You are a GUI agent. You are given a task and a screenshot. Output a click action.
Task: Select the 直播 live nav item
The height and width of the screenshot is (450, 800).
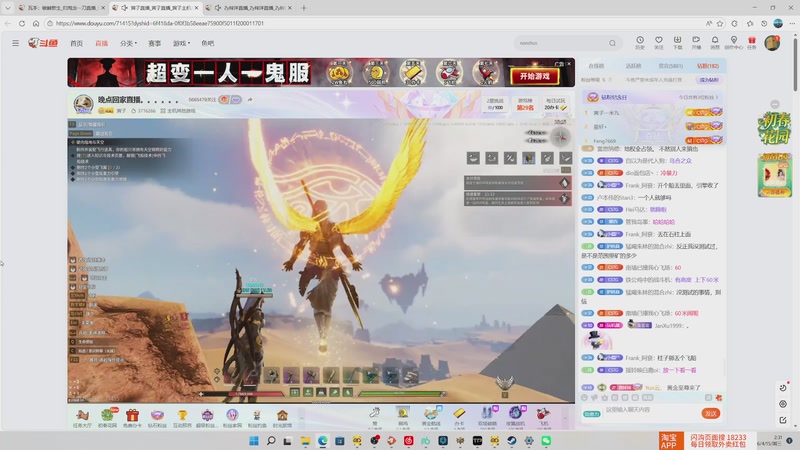(102, 43)
